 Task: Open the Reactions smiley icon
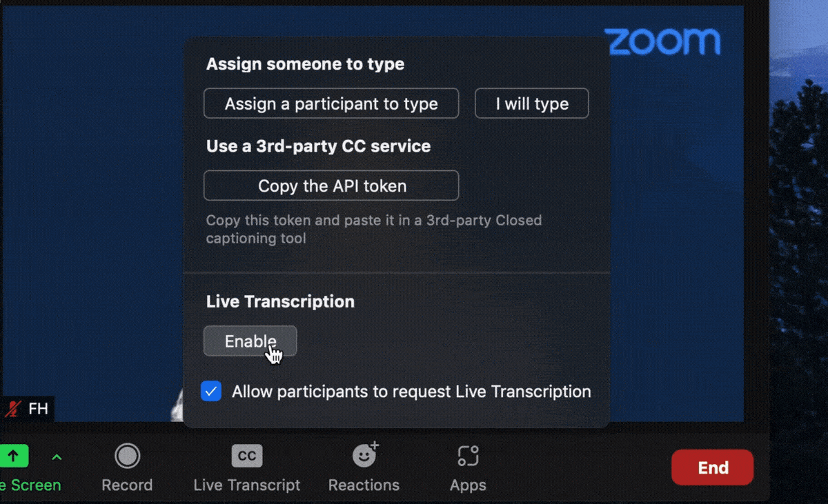364,456
